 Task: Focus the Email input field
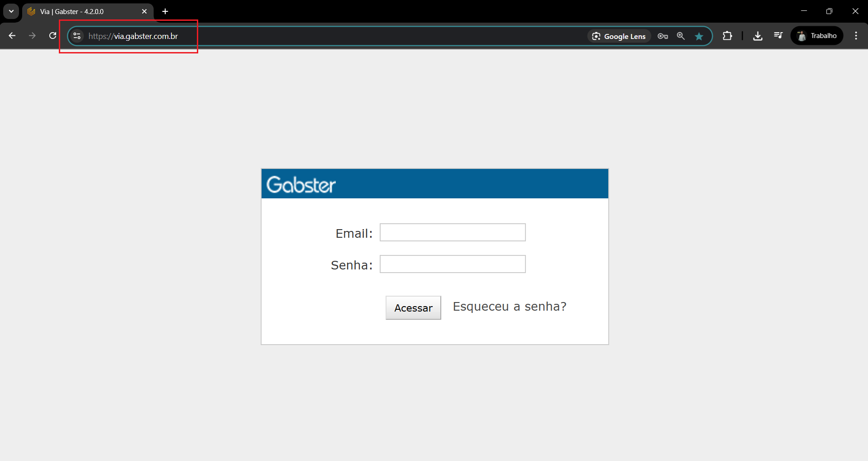[x=453, y=232]
